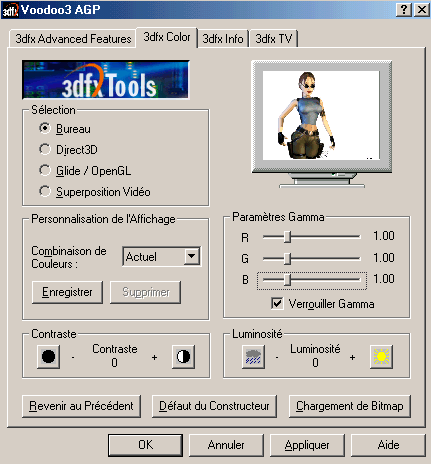Click the B gamma slider thumb
Screen dimensions: 431x464
(x=288, y=280)
